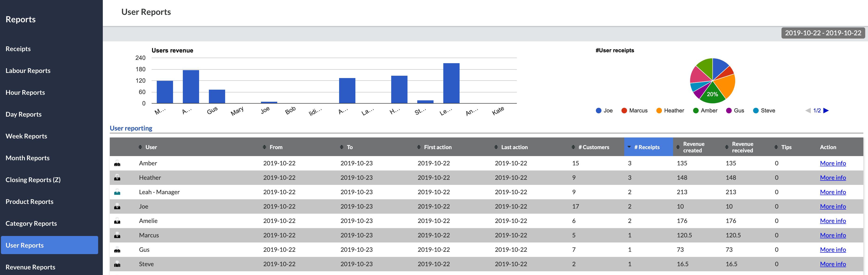Open Day Reports in sidebar
The image size is (868, 275).
click(x=23, y=115)
